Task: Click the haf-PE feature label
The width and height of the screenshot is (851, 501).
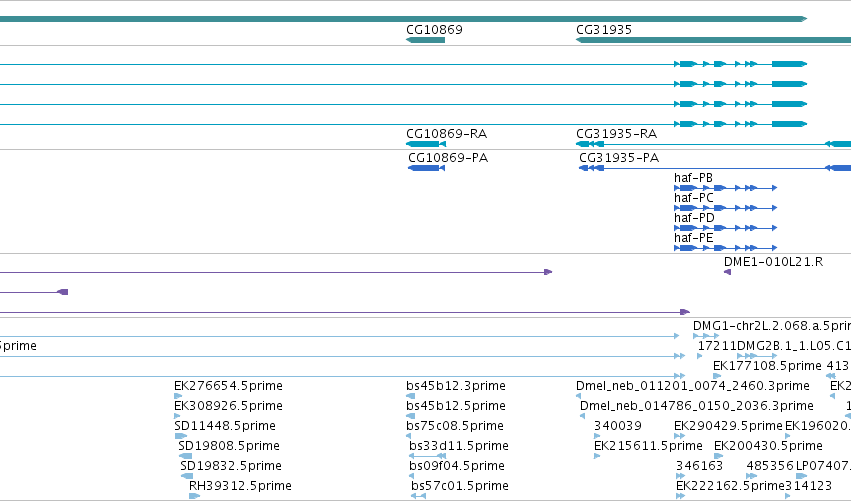Action: click(x=694, y=238)
